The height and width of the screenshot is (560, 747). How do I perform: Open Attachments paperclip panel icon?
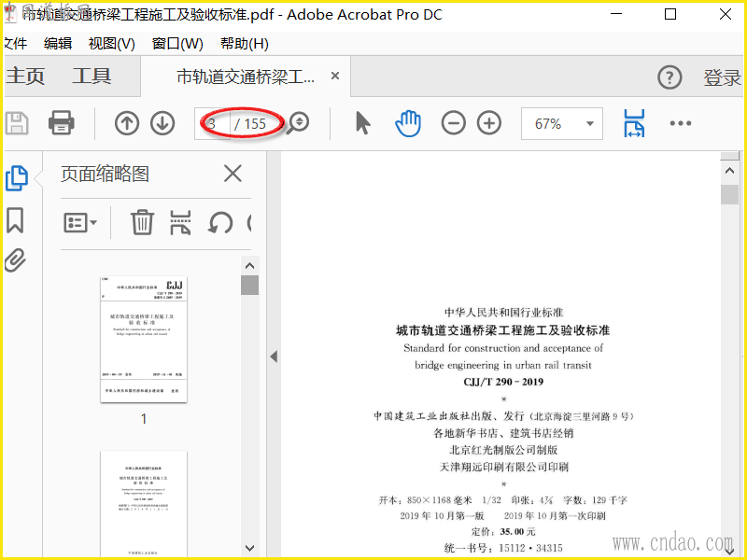[15, 260]
